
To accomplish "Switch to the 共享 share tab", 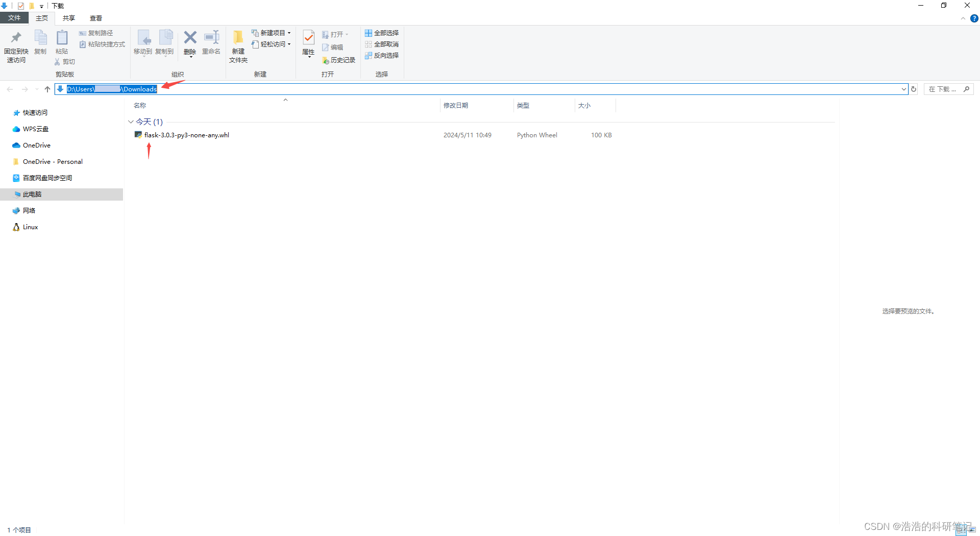I will 69,18.
